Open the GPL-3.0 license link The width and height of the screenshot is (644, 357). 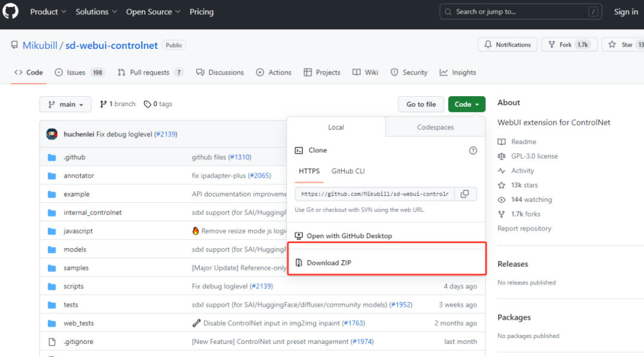tap(534, 156)
